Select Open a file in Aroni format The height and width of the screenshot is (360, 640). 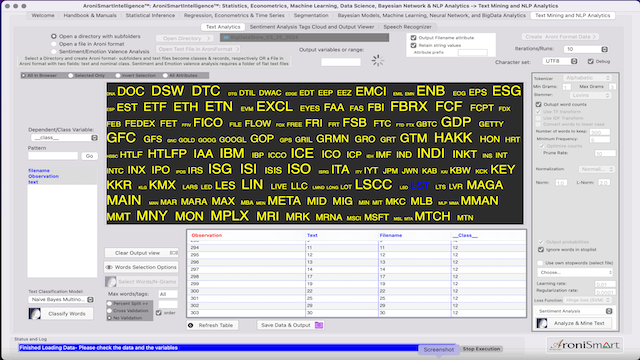[54, 44]
